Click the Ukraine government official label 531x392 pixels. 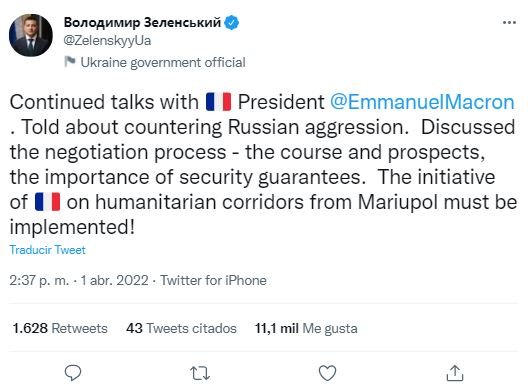[x=163, y=63]
